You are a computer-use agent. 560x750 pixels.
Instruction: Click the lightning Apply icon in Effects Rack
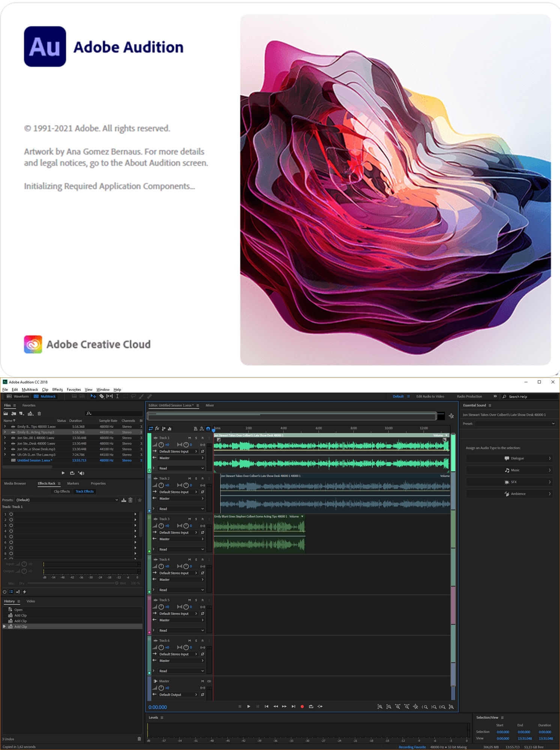click(x=25, y=592)
